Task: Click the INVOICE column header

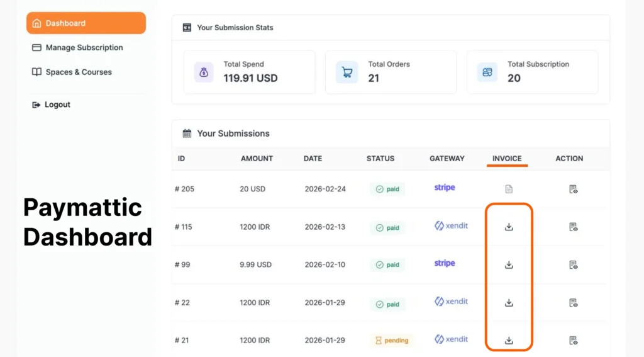Action: point(507,158)
